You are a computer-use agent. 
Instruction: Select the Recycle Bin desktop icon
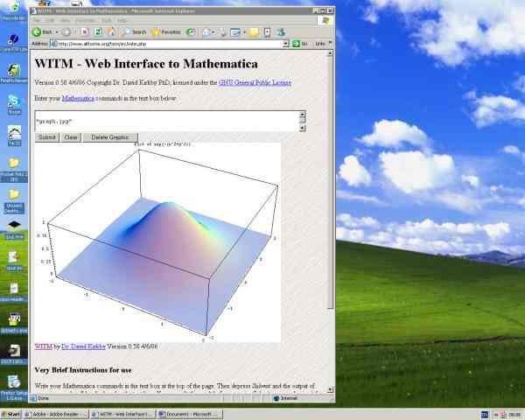click(x=13, y=10)
